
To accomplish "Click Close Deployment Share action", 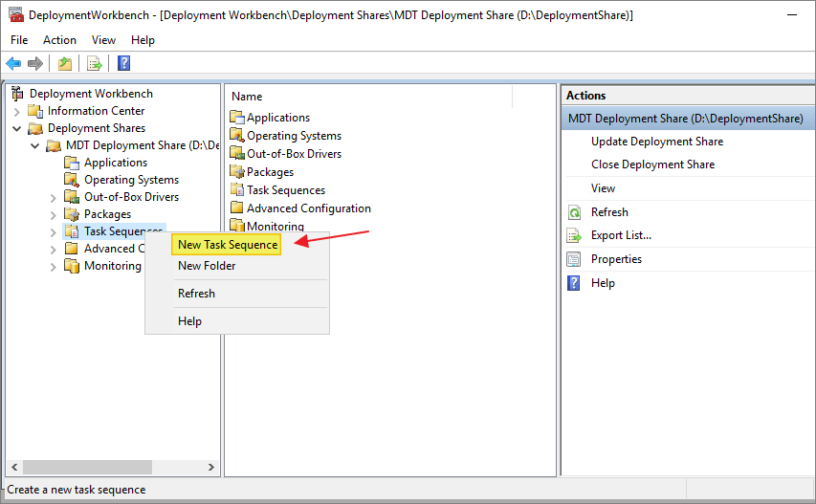I will [652, 164].
